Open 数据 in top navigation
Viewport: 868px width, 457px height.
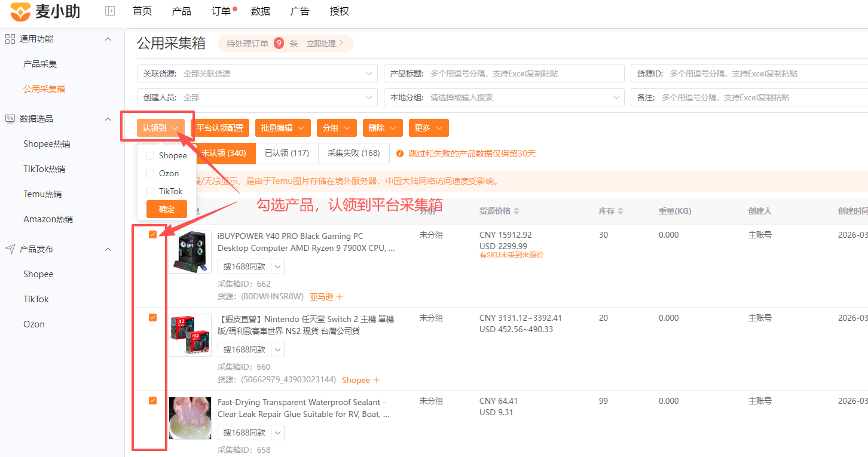[x=261, y=11]
